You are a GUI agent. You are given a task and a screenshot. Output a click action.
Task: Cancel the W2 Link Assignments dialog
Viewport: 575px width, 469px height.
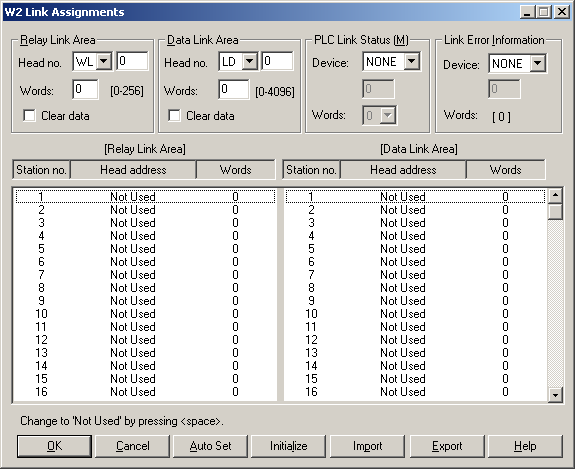tap(132, 446)
